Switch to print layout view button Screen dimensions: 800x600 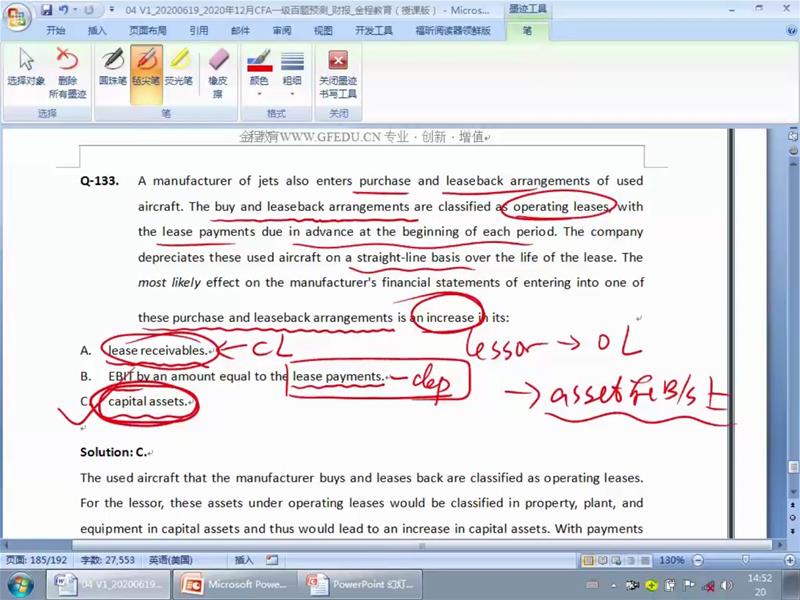tap(588, 560)
